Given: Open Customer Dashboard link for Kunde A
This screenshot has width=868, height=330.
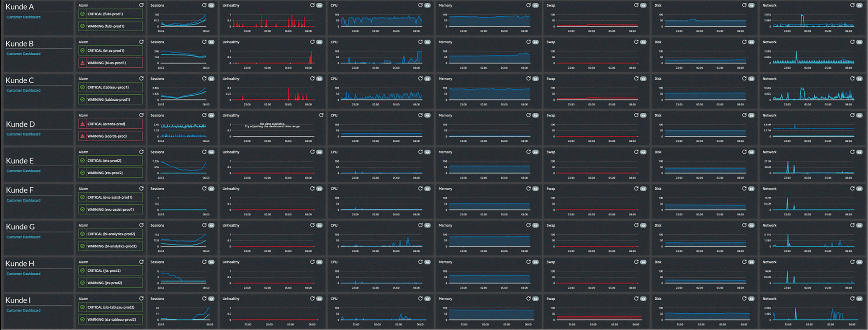Looking at the screenshot, I should pyautogui.click(x=24, y=17).
